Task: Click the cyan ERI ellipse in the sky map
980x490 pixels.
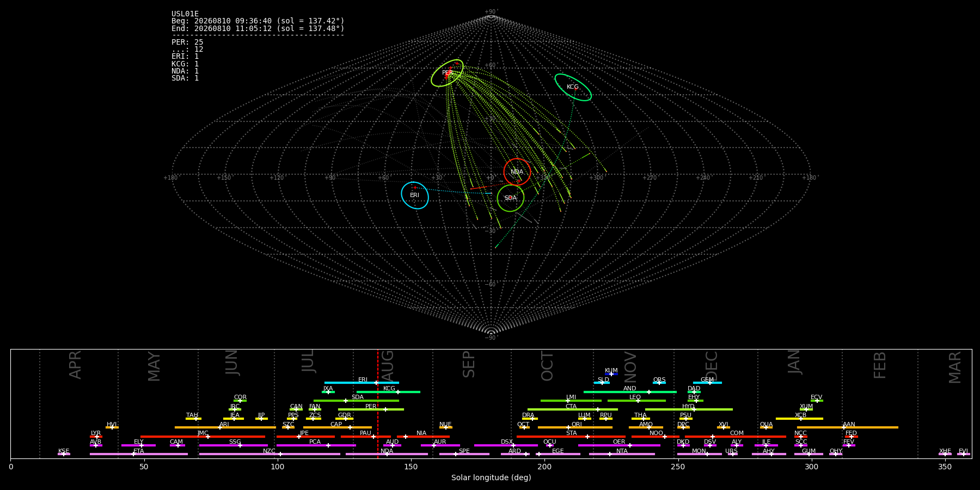Action: [x=415, y=195]
